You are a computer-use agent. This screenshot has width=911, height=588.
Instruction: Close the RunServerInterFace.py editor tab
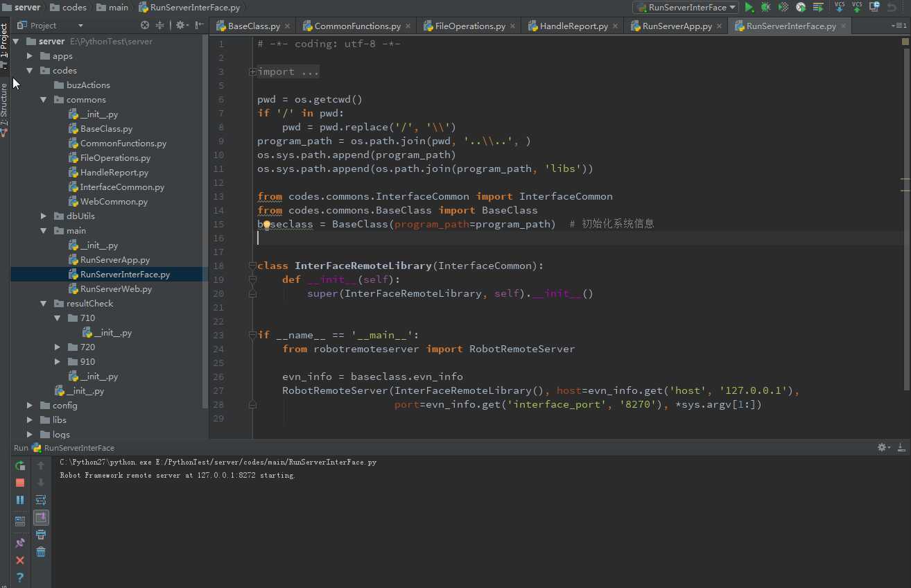pyautogui.click(x=844, y=26)
